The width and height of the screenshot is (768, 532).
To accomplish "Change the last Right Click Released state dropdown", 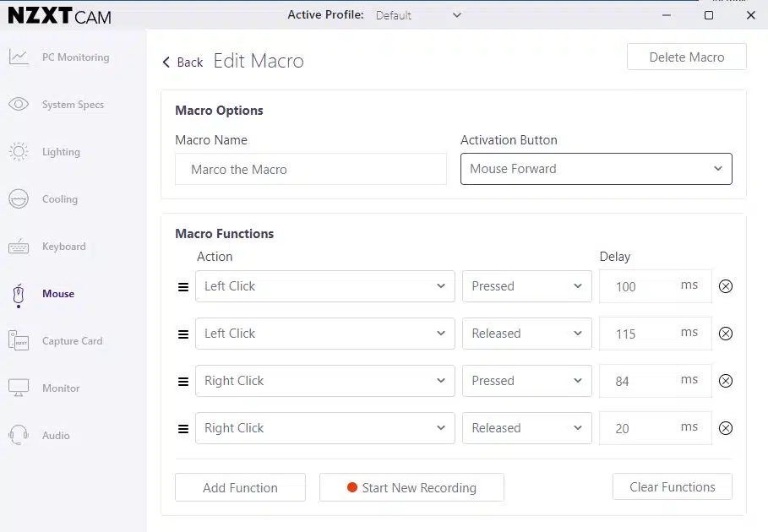I will (526, 428).
